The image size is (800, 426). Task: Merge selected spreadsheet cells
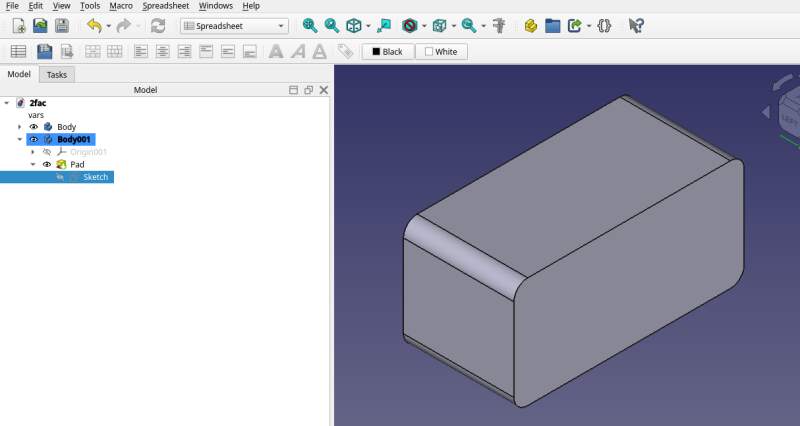click(x=92, y=52)
